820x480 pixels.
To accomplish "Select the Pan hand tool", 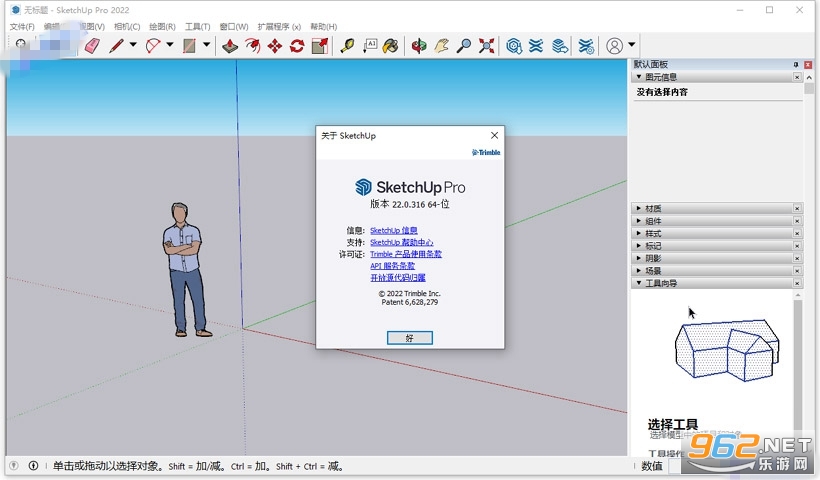I will (x=441, y=46).
